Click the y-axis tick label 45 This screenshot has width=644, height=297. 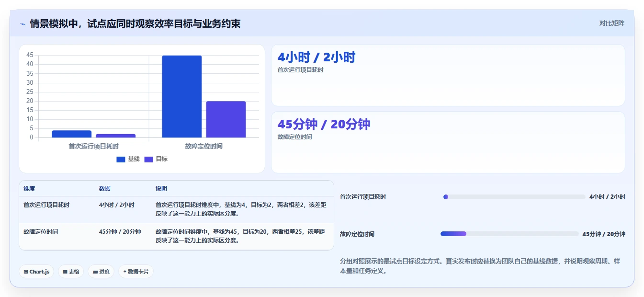[30, 55]
